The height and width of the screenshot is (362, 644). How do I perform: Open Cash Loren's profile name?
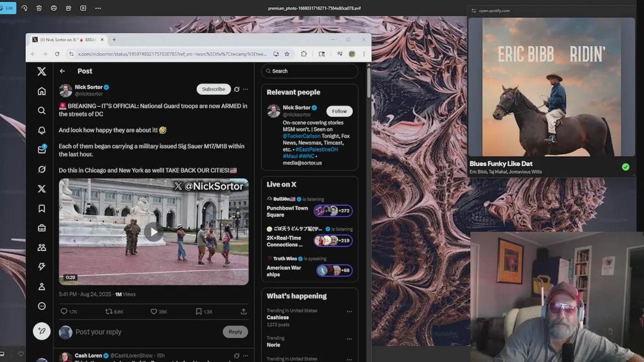pyautogui.click(x=88, y=355)
